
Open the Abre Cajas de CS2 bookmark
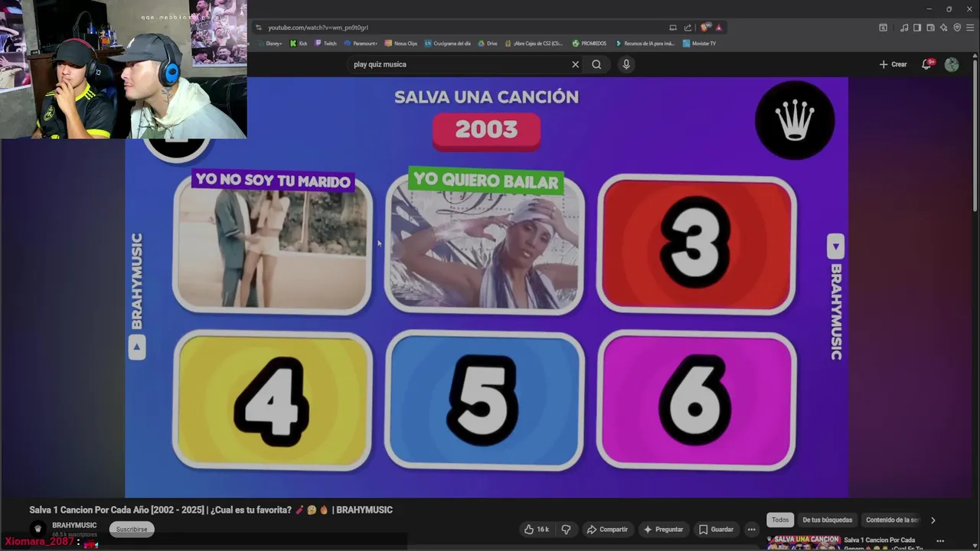click(x=534, y=44)
